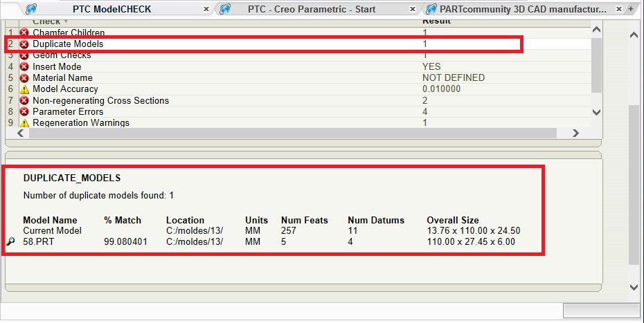
Task: Click the DUPLICATE_MODELS heading
Action: point(72,178)
